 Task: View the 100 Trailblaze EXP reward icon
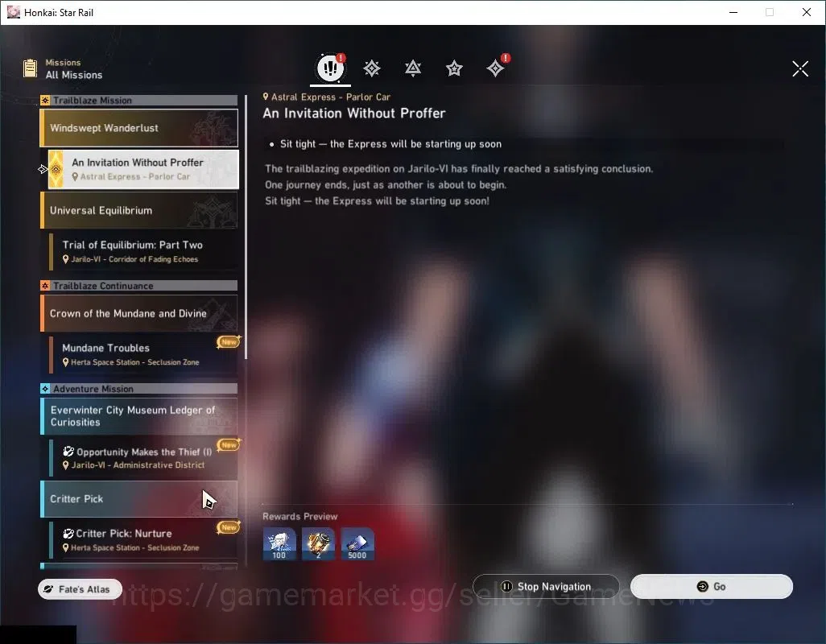(279, 544)
